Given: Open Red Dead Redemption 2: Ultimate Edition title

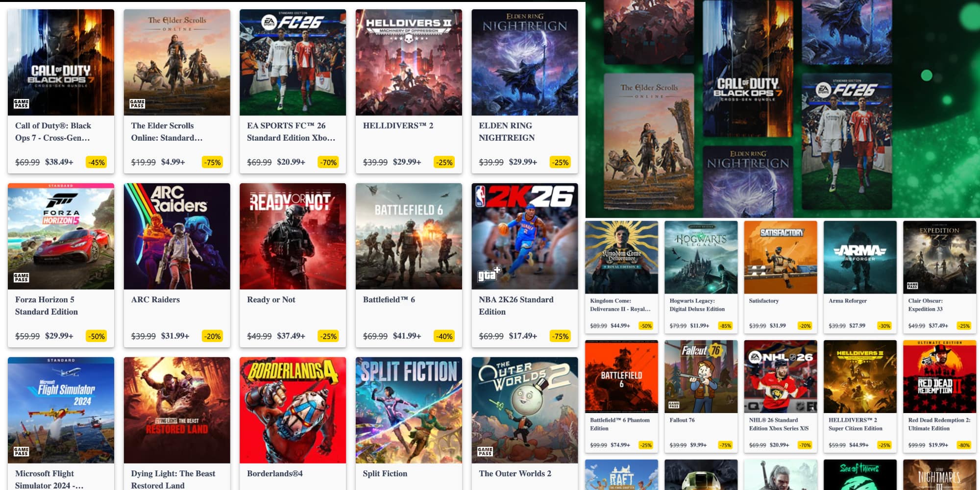Looking at the screenshot, I should [x=939, y=424].
